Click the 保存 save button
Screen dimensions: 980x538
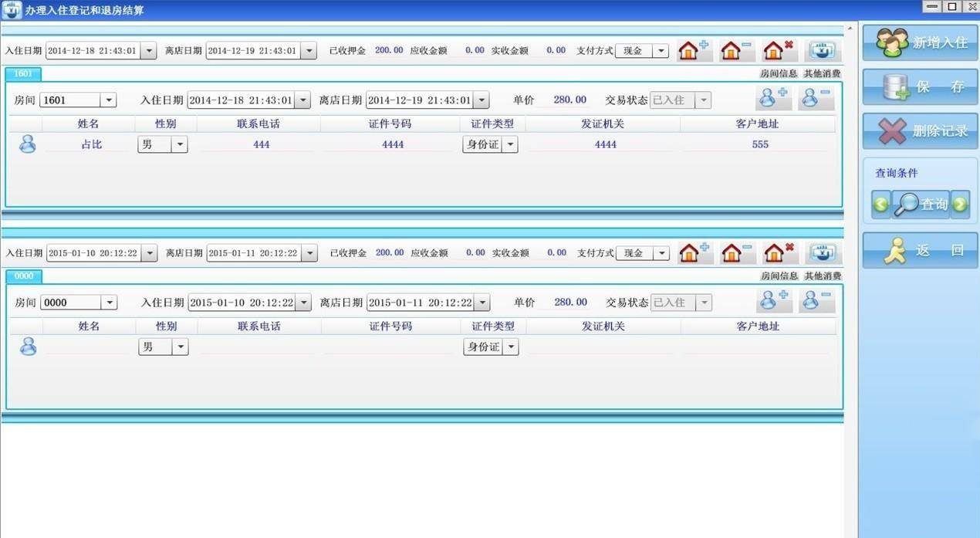(920, 86)
